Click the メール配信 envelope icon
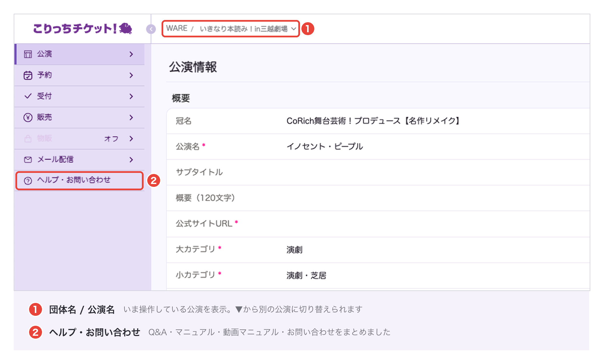This screenshot has width=604, height=364. pyautogui.click(x=28, y=159)
